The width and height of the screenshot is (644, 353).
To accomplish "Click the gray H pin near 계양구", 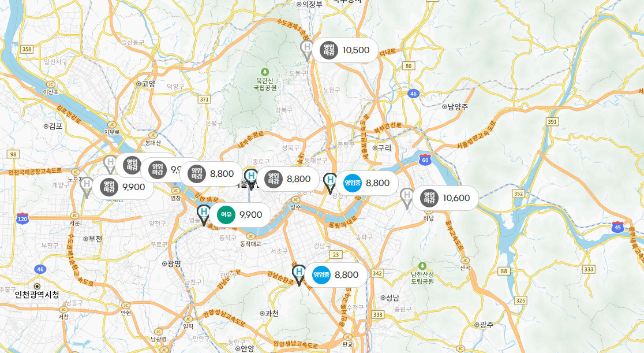I will click(x=86, y=187).
